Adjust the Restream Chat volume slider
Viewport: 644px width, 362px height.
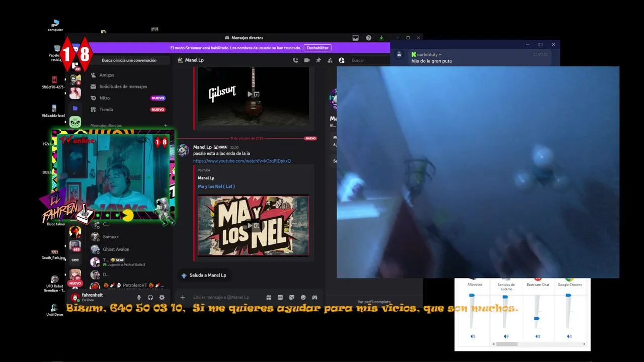click(x=537, y=318)
